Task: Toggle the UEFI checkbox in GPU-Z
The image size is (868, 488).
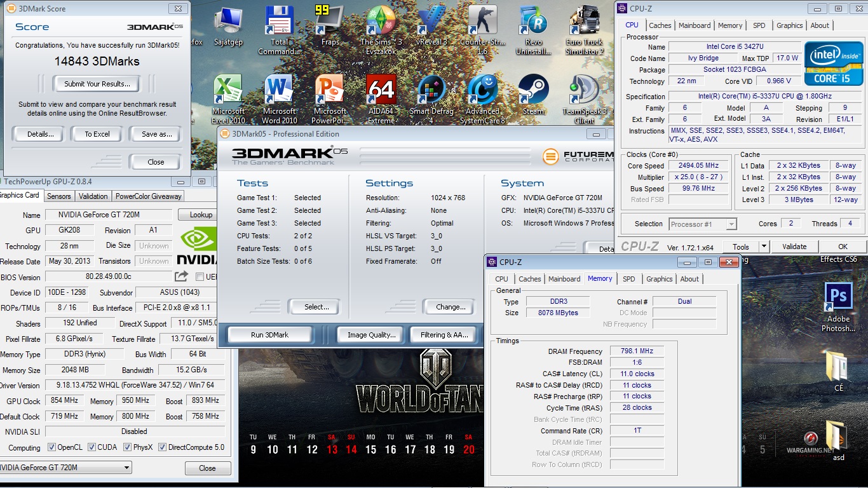Action: (x=200, y=277)
